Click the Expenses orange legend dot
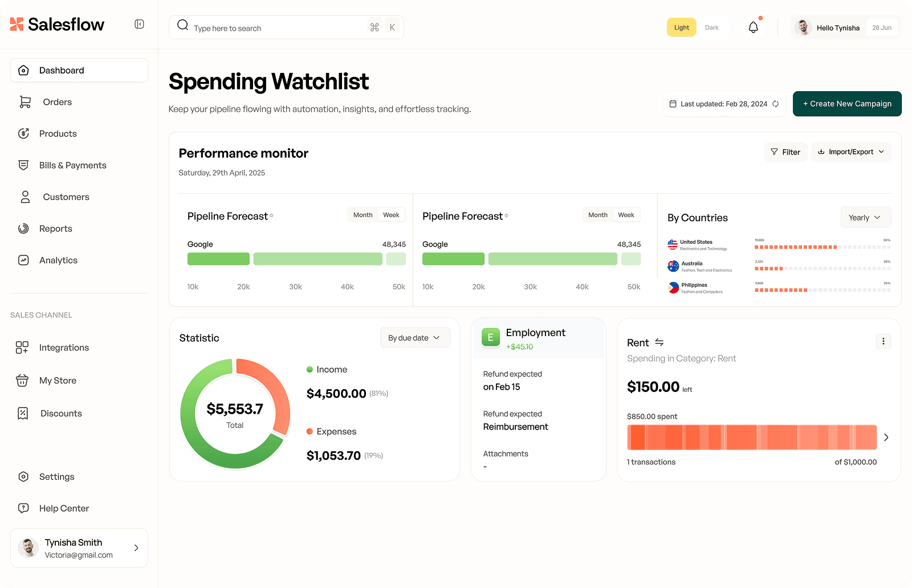 (310, 431)
